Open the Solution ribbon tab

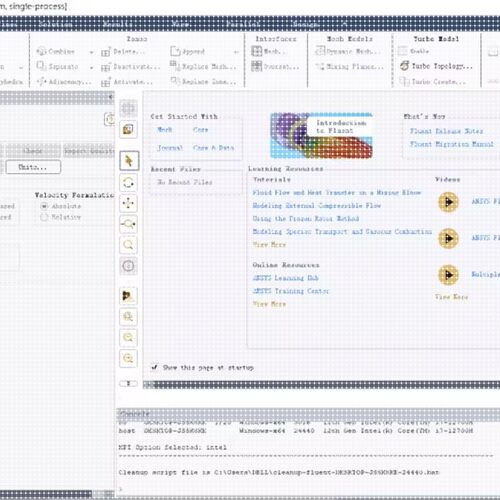(55, 24)
